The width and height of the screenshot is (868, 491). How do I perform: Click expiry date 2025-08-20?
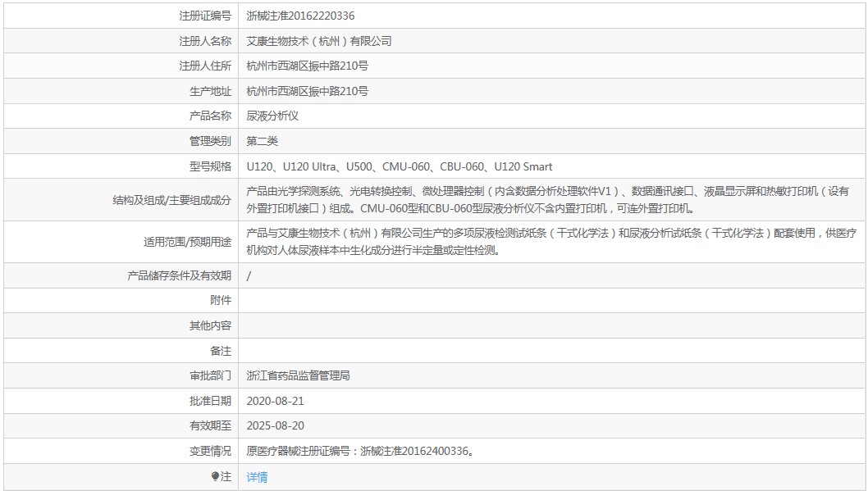point(275,425)
